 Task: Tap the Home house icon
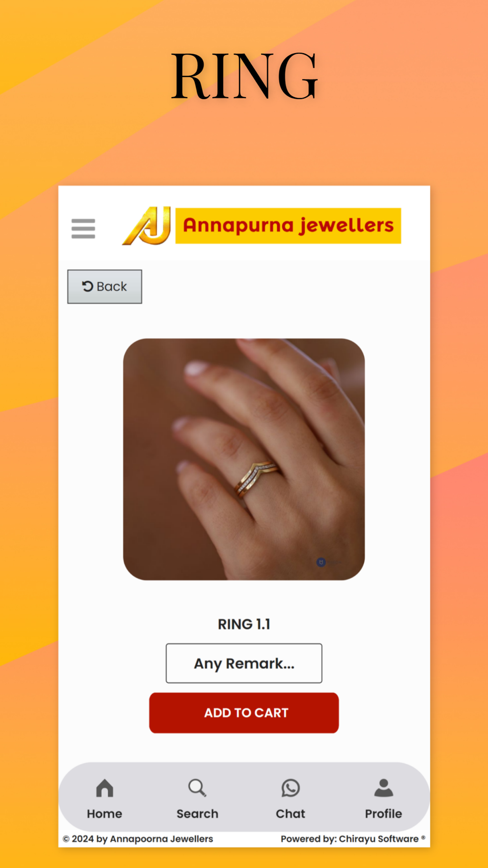click(104, 787)
